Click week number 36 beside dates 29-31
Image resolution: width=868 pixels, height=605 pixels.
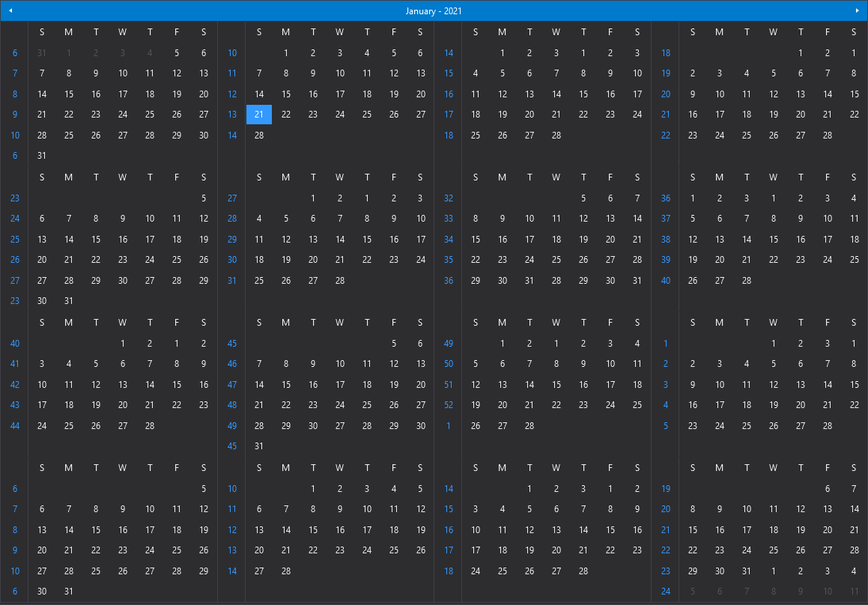point(449,281)
